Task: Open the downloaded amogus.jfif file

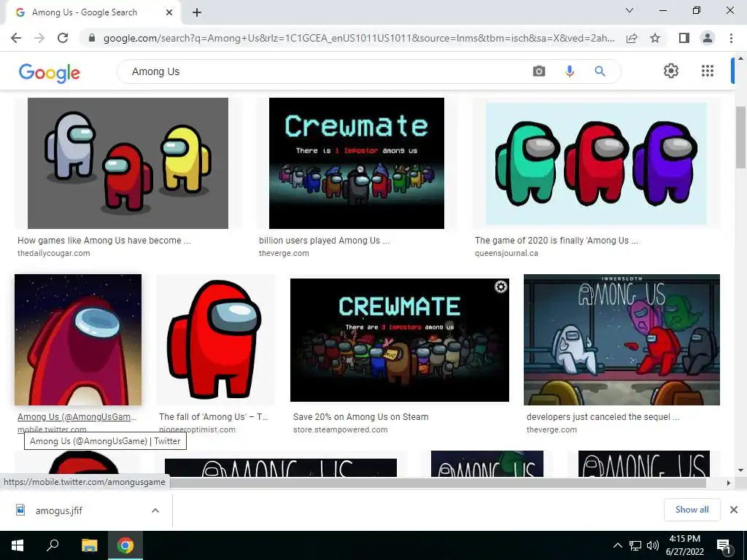Action: (x=58, y=510)
